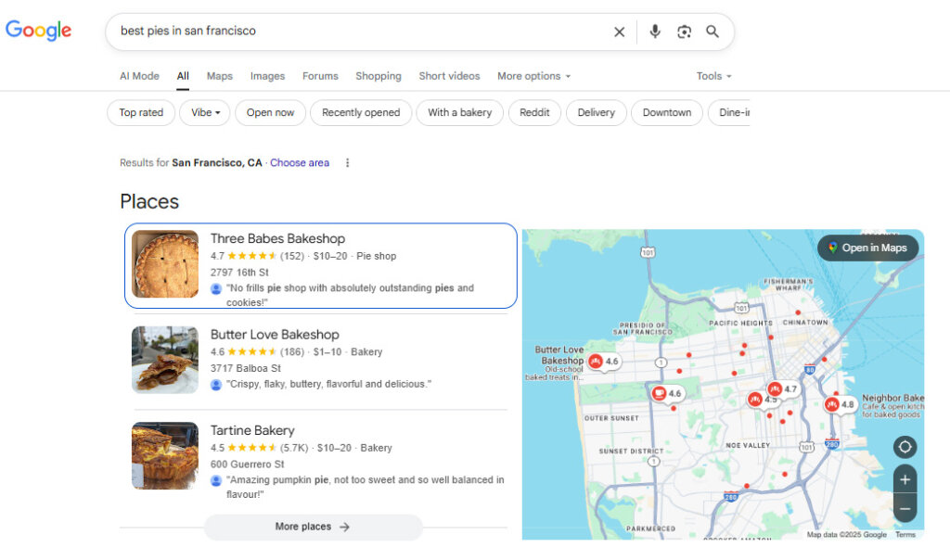Screen dimensions: 950x560
Task: Center map on my location
Action: (905, 447)
